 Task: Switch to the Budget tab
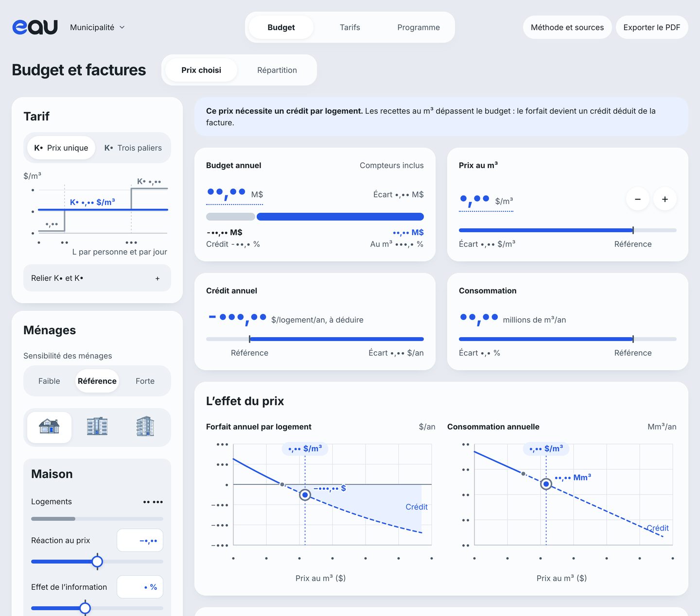click(x=281, y=27)
